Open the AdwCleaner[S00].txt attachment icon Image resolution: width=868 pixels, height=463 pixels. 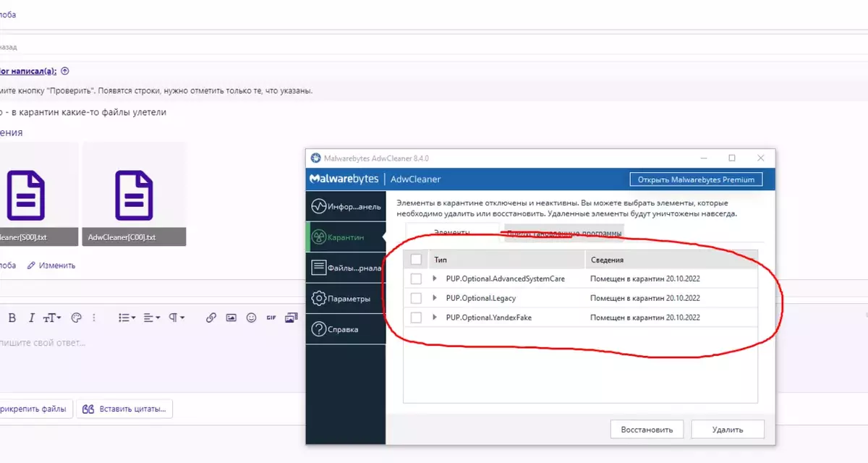tap(25, 195)
